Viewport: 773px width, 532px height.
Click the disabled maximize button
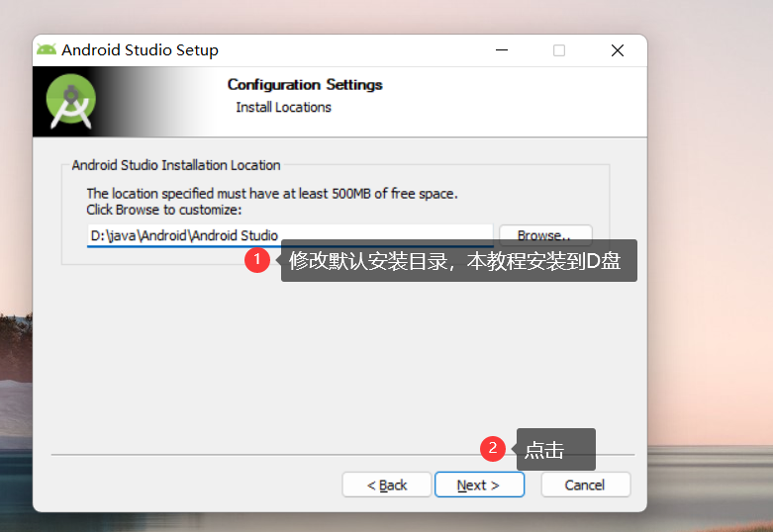tap(559, 50)
